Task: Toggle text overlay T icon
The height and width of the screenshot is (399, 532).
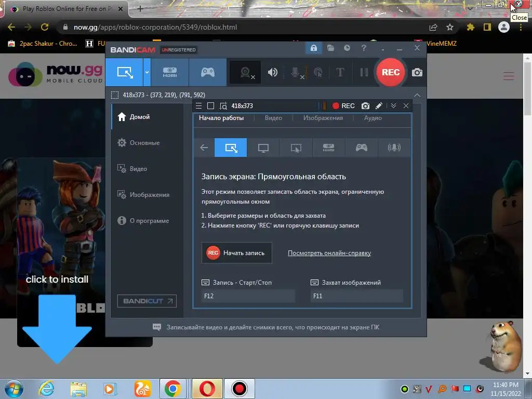Action: tap(340, 72)
